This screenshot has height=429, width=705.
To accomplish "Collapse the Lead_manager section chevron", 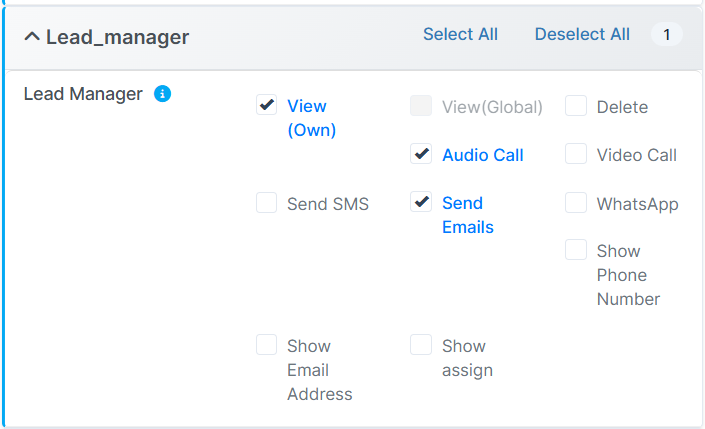I will click(x=32, y=37).
